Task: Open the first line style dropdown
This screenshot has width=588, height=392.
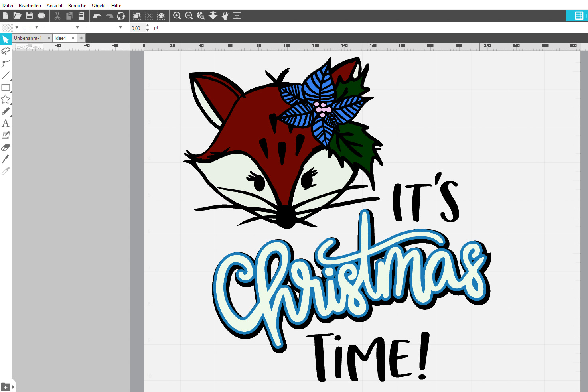Action: tap(77, 28)
